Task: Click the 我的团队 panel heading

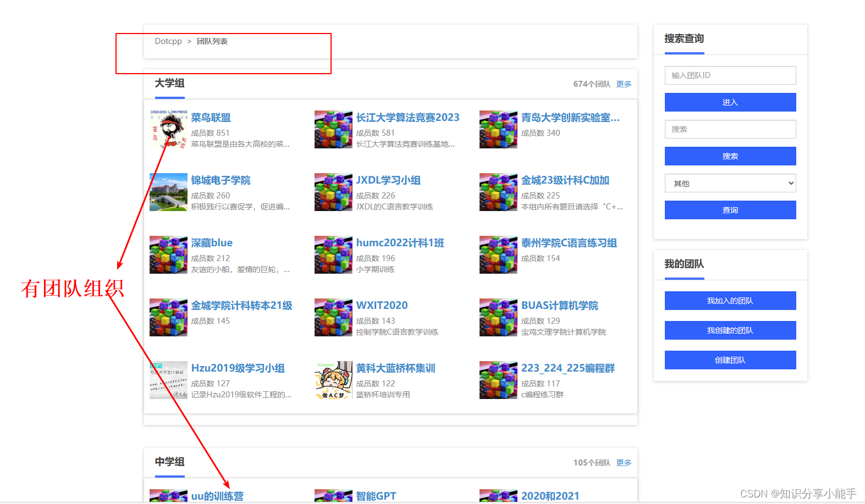Action: (684, 264)
